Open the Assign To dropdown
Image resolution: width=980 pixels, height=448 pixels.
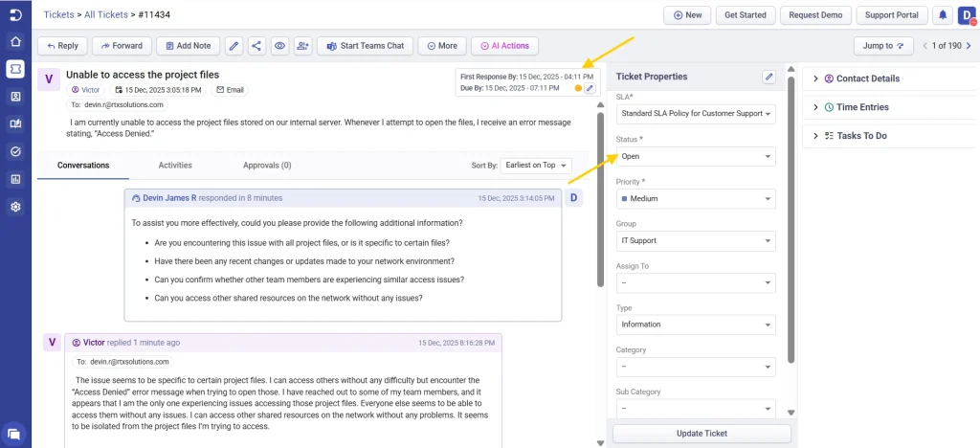(x=696, y=282)
